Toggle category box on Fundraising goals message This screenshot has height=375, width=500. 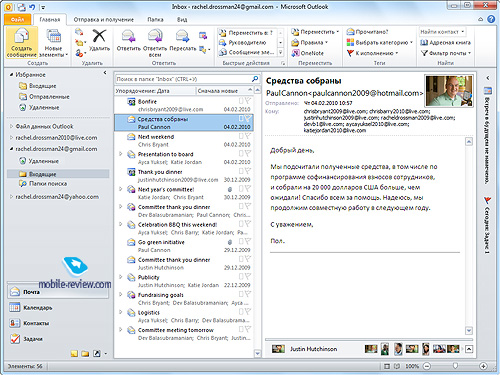tap(241, 294)
